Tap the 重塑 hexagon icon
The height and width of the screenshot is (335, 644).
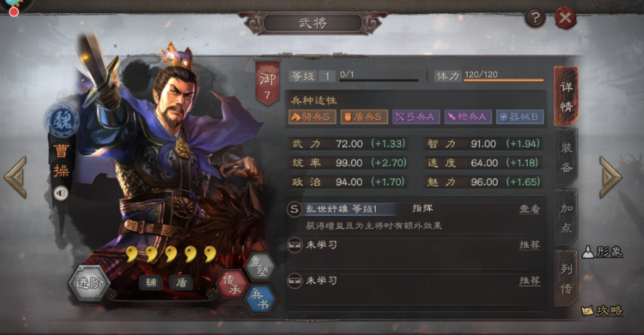click(260, 267)
